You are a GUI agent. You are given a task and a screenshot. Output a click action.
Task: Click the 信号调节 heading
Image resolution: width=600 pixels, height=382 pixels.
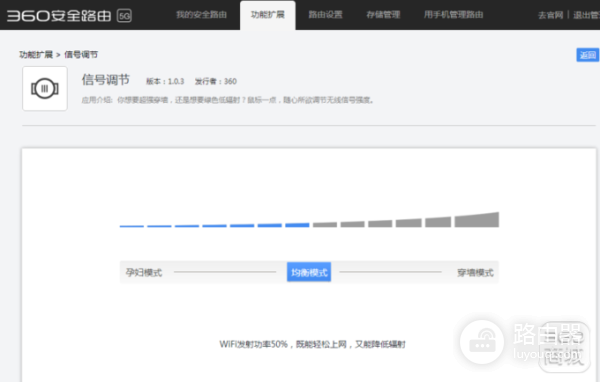pos(106,80)
